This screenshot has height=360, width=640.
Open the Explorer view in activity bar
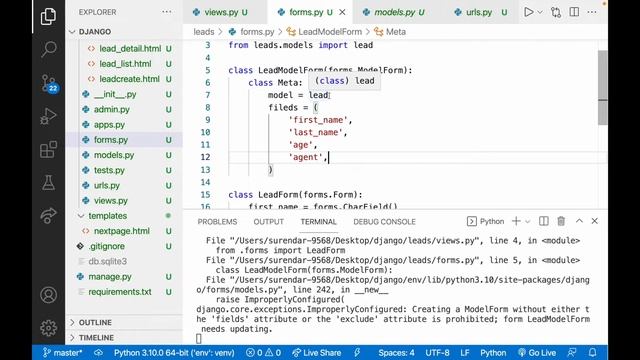[48, 16]
